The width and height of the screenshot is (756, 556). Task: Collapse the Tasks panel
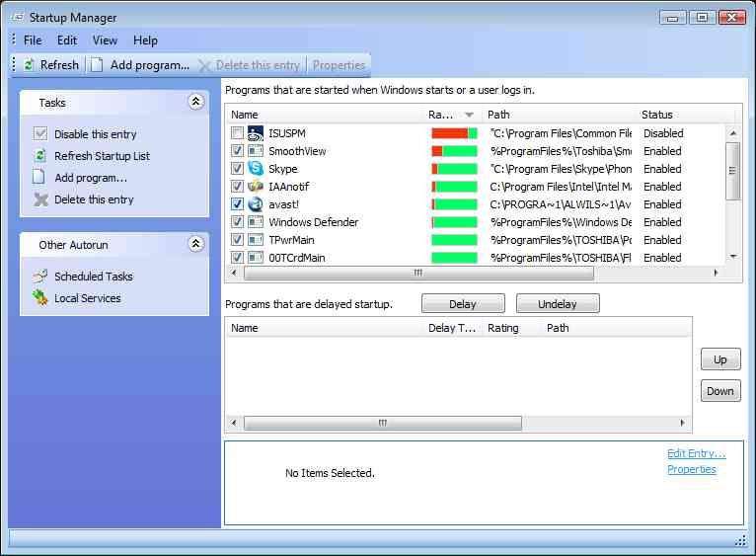[195, 102]
